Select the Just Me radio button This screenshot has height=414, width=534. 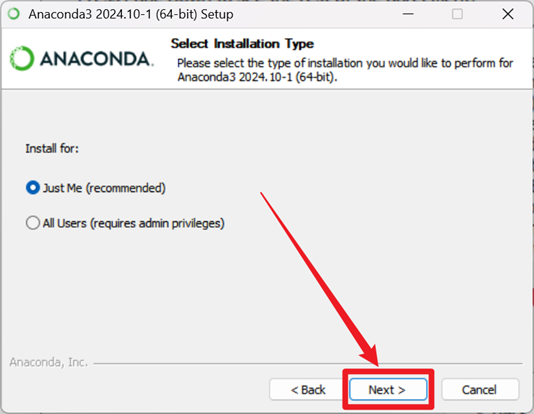[33, 188]
